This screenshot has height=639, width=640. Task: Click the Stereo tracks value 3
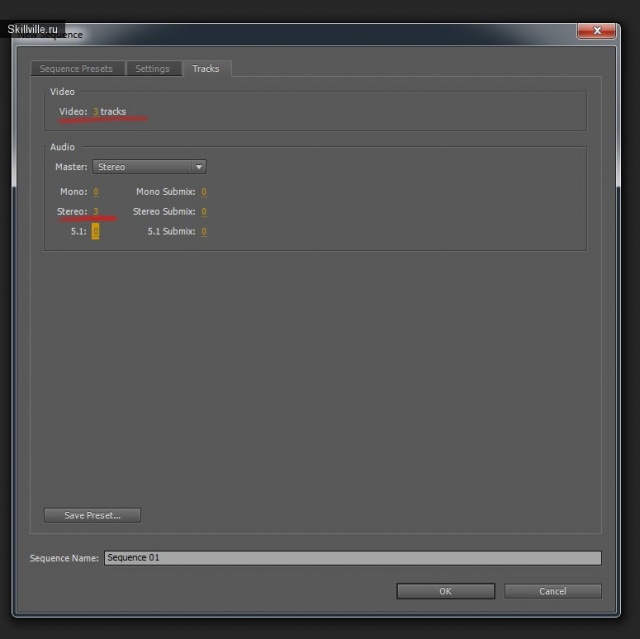click(96, 211)
